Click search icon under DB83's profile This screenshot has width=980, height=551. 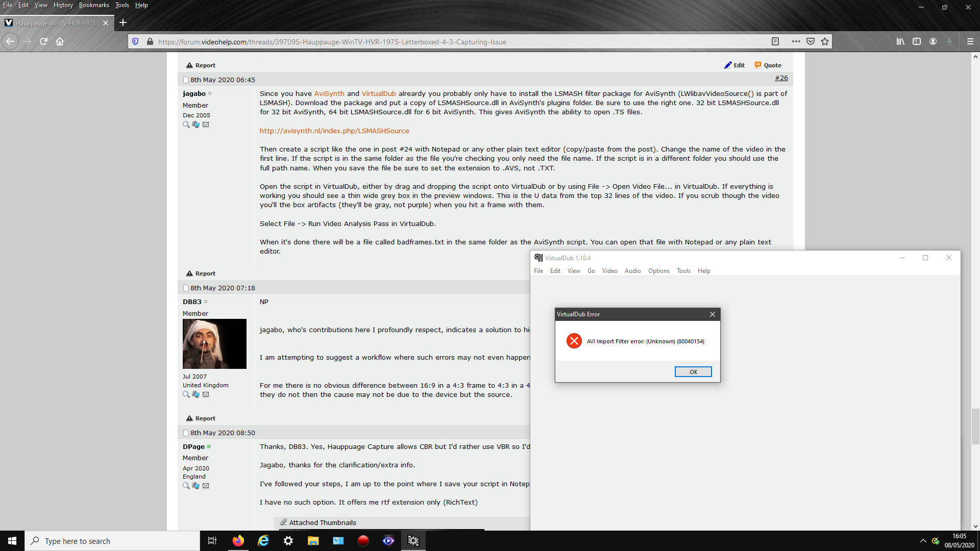[186, 394]
